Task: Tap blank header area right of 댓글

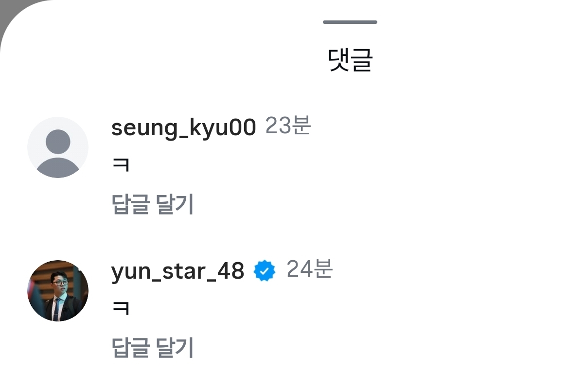Action: pyautogui.click(x=477, y=61)
